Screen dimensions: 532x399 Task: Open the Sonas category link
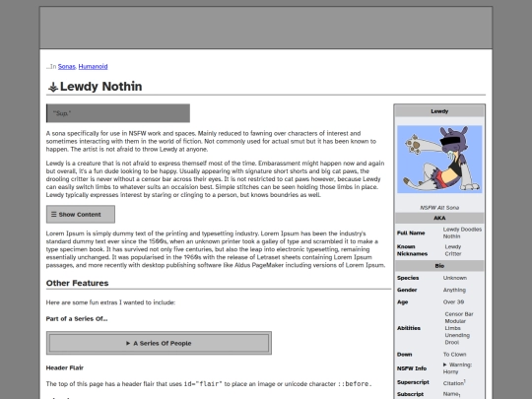coord(67,67)
